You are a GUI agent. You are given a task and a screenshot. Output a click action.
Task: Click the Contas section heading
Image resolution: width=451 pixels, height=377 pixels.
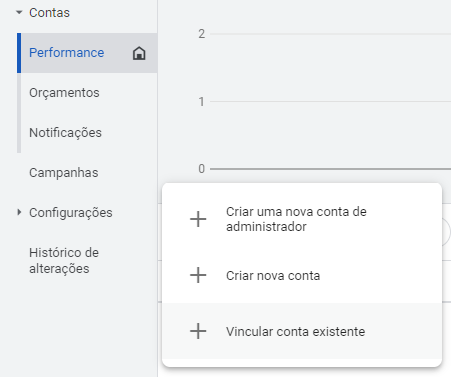[x=49, y=13]
